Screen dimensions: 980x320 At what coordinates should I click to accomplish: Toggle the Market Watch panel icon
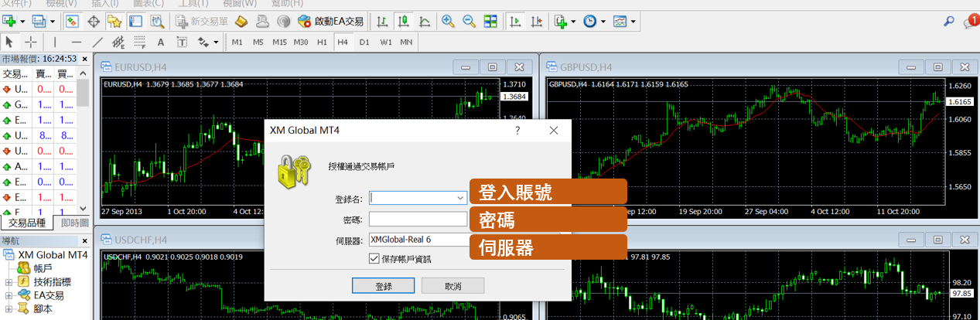point(72,22)
